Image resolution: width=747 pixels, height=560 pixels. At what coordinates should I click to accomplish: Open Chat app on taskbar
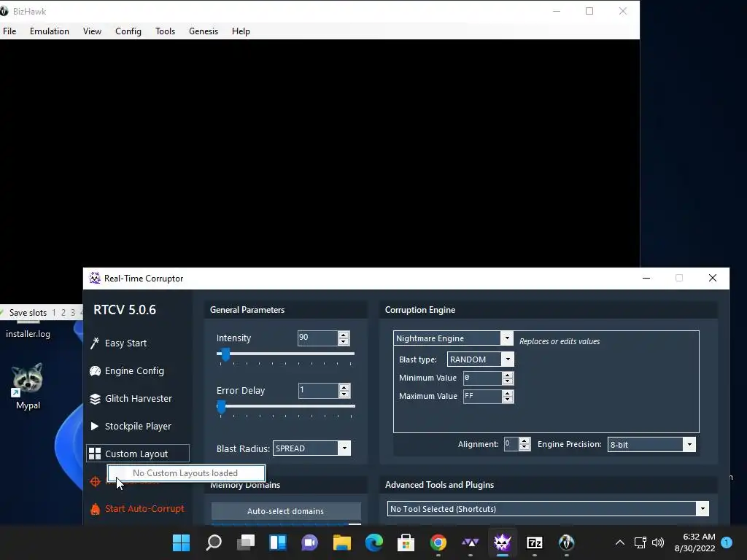coord(309,542)
